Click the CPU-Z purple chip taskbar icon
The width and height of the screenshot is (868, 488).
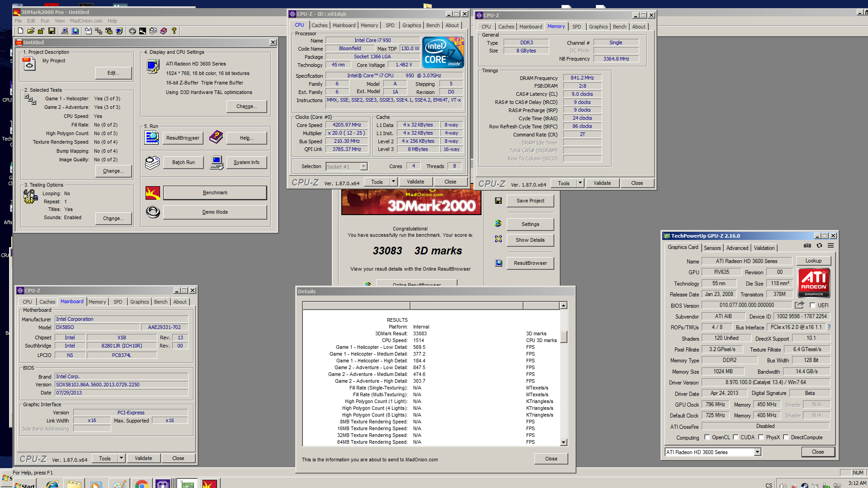point(162,483)
